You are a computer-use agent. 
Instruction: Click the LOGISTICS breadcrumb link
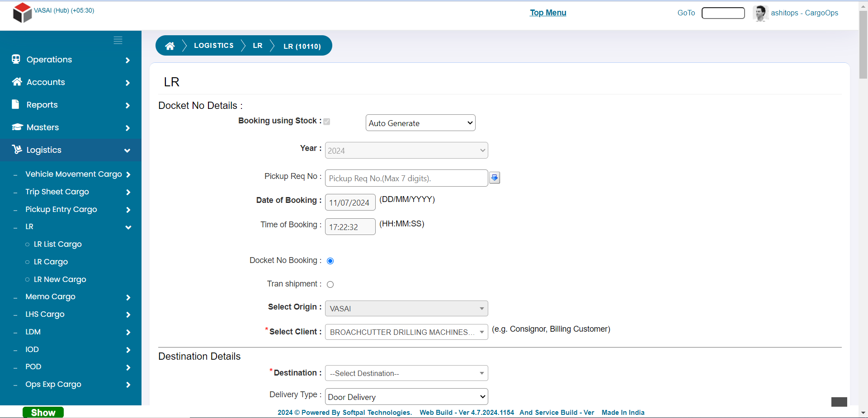pyautogui.click(x=214, y=46)
